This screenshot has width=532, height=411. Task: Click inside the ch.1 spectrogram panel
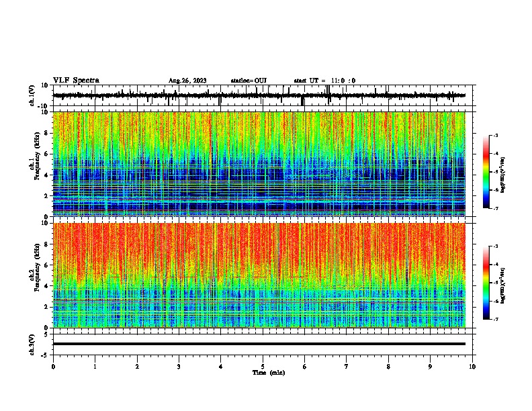click(259, 164)
